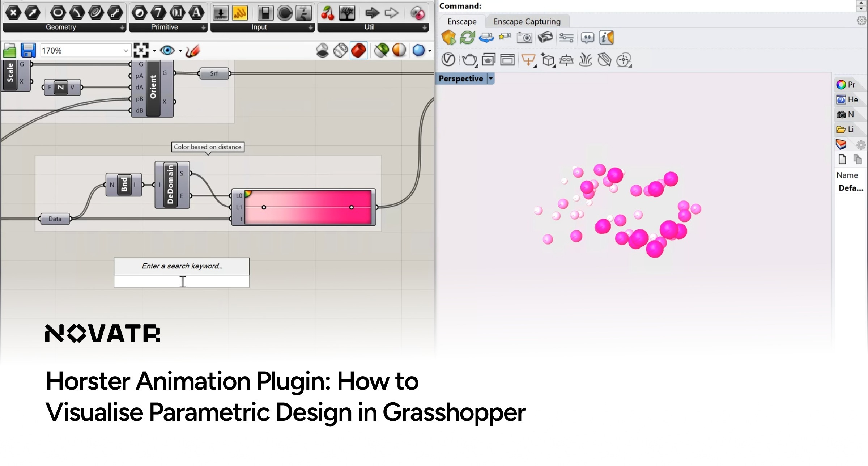Click the synchronize views camera icon
The height and width of the screenshot is (466, 868).
click(x=486, y=38)
